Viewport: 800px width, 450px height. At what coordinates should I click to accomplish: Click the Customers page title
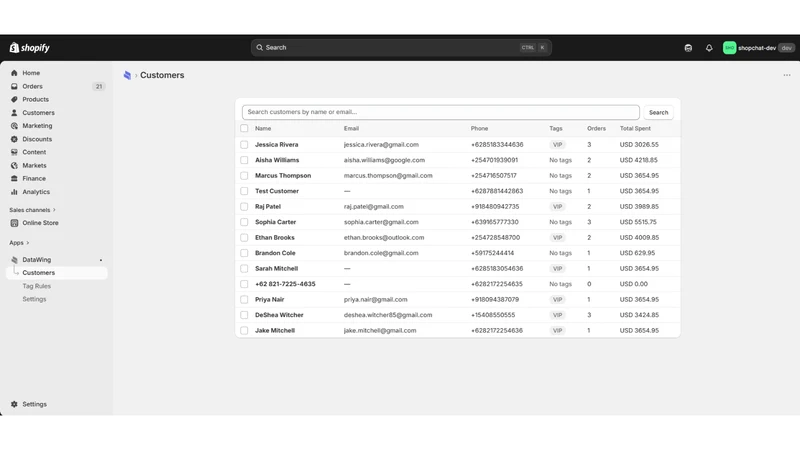point(162,75)
